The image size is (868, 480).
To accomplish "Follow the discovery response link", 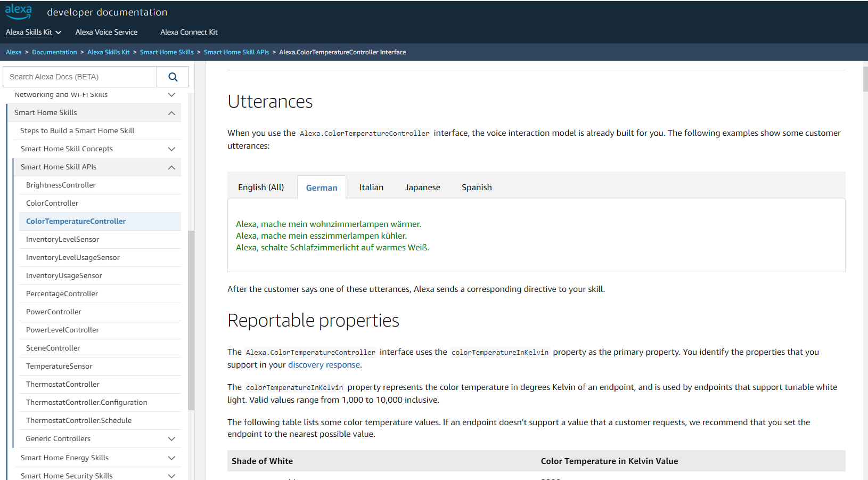I will click(x=324, y=365).
